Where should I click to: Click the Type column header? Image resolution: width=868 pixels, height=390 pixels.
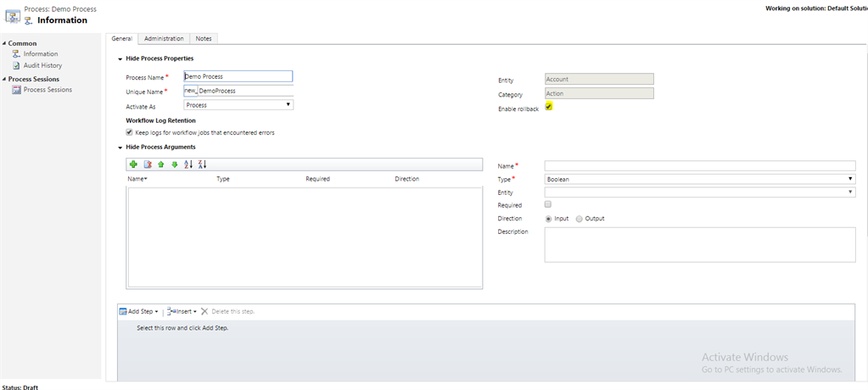coord(223,179)
